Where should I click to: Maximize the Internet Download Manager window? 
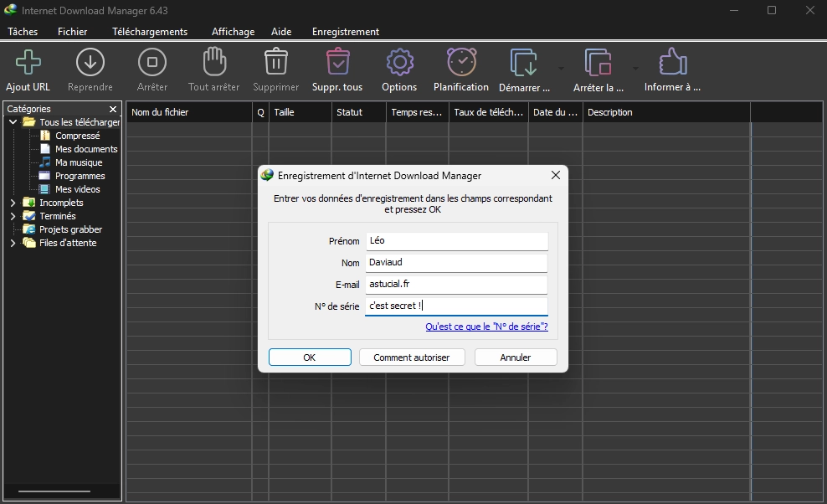(772, 10)
